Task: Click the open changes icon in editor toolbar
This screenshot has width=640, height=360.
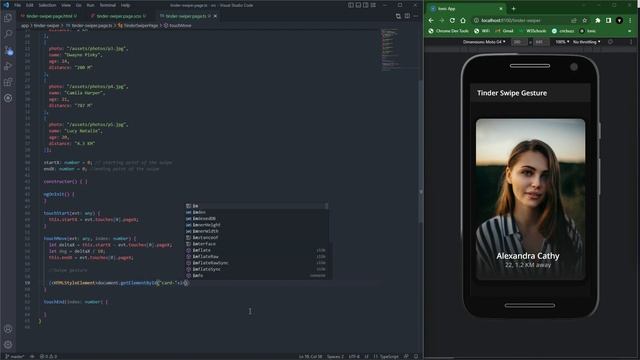Action: [398, 16]
